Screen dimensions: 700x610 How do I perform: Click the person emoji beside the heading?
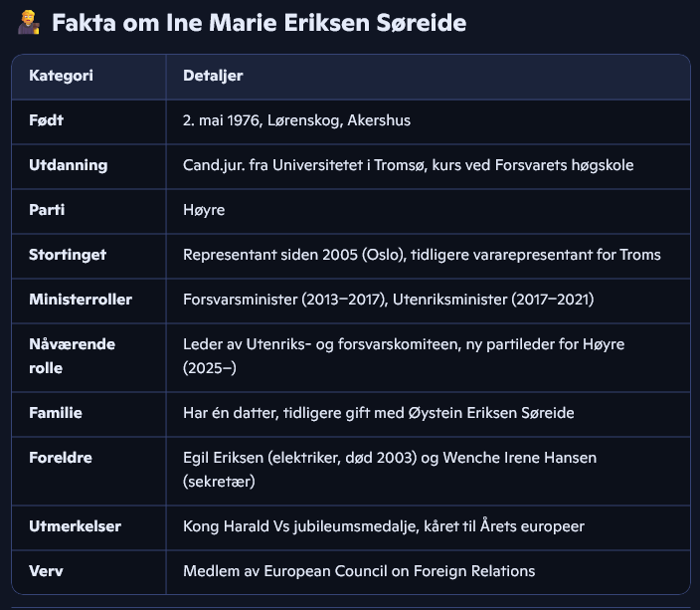point(28,23)
